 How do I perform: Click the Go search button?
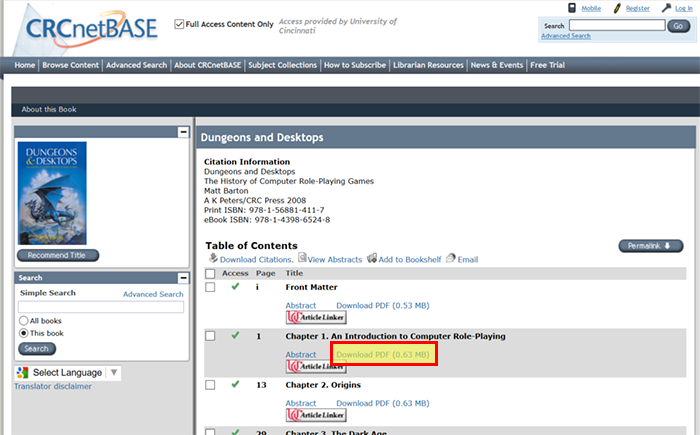(x=678, y=26)
